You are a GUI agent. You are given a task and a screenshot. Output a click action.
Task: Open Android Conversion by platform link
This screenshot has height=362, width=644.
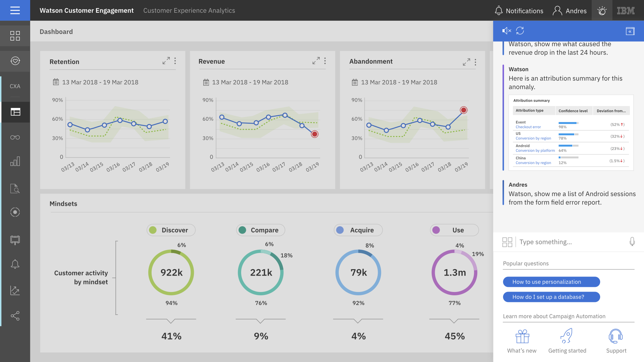tap(535, 150)
